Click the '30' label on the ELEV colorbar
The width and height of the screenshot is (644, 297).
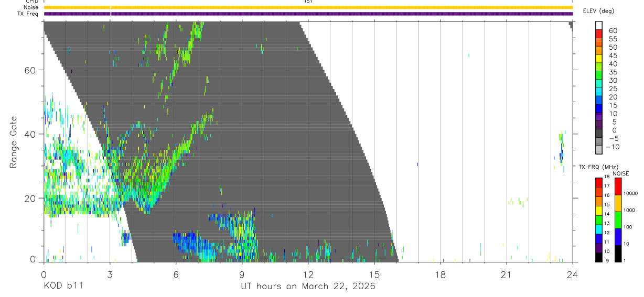[613, 81]
